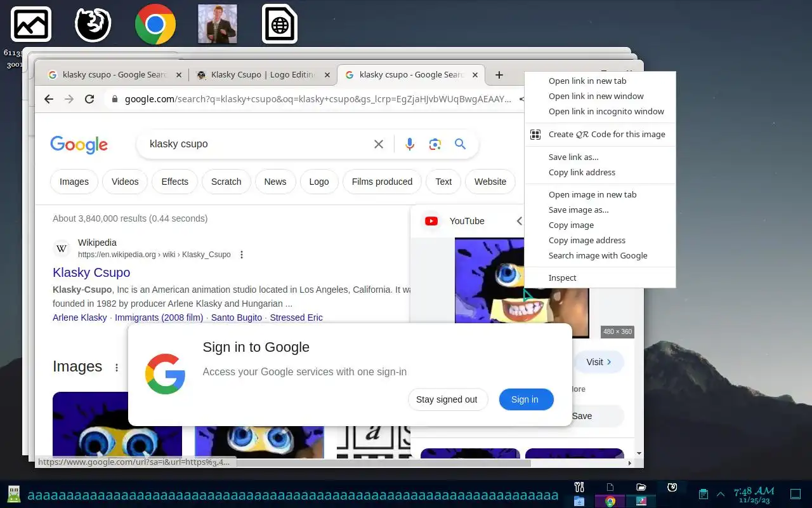The width and height of the screenshot is (812, 508).
Task: Open the Stressed Eric link
Action: (x=296, y=317)
